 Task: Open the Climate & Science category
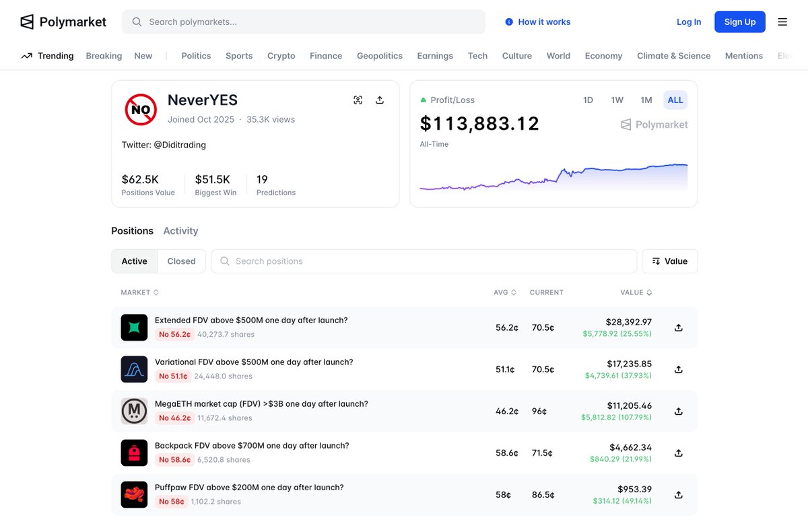[674, 56]
